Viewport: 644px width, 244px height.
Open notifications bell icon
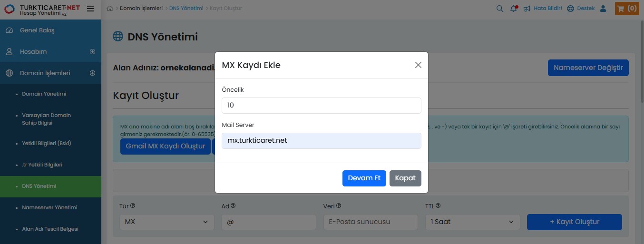coord(513,9)
